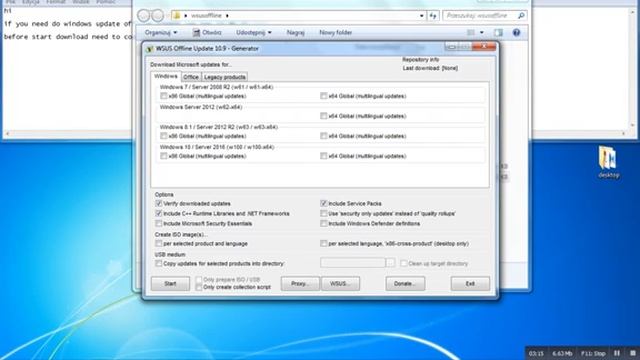Click Nagraj in Explorer toolbar
640x360 pixels.
pyautogui.click(x=296, y=33)
